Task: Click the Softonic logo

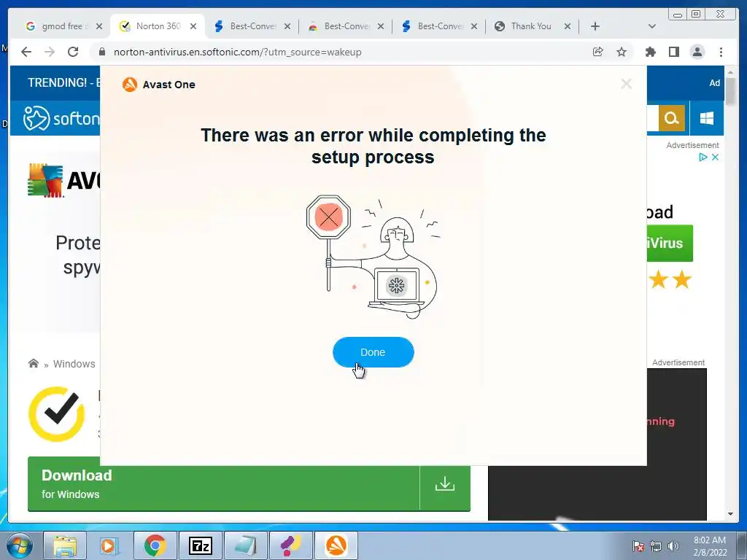Action: click(61, 118)
